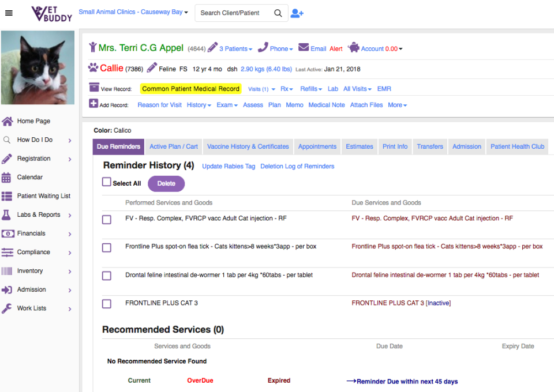This screenshot has height=392, width=554.
Task: Open the Small Animal Clinics location dropdown
Action: point(133,11)
